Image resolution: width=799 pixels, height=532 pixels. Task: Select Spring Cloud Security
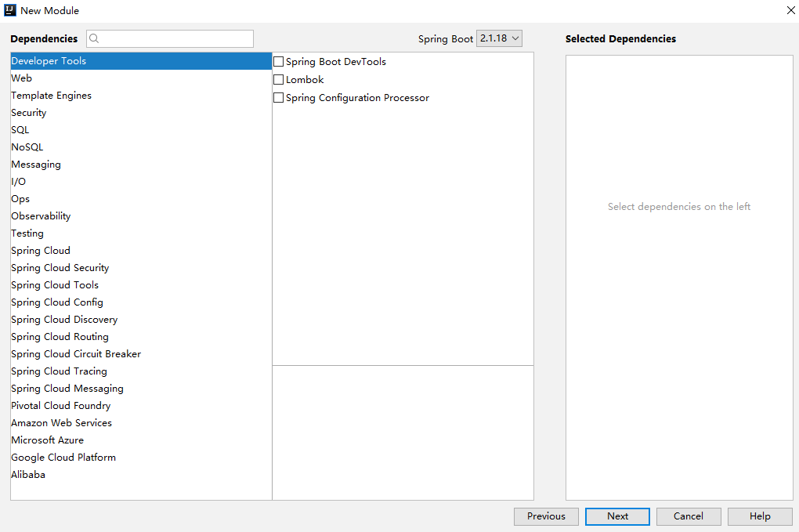click(x=141, y=267)
